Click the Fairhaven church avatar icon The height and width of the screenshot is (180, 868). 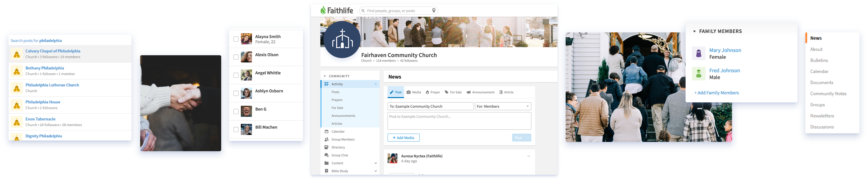pyautogui.click(x=342, y=40)
